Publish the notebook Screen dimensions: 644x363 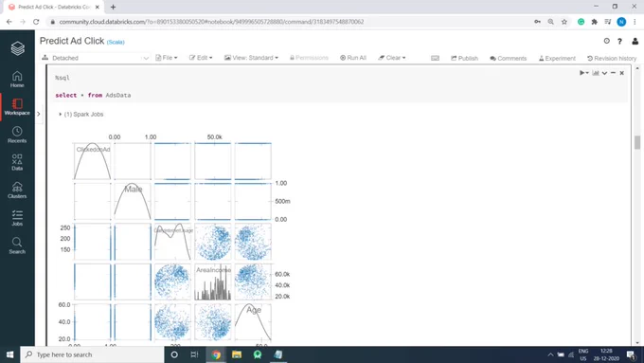(x=464, y=59)
